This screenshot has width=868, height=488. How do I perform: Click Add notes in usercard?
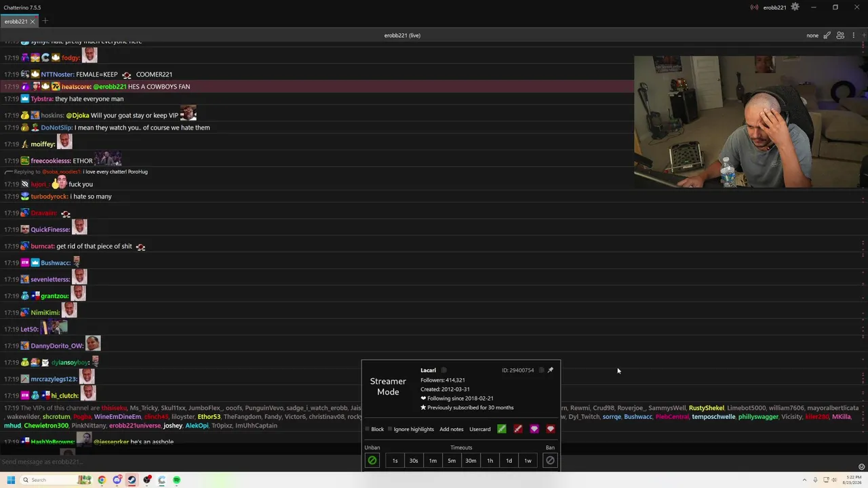452,429
